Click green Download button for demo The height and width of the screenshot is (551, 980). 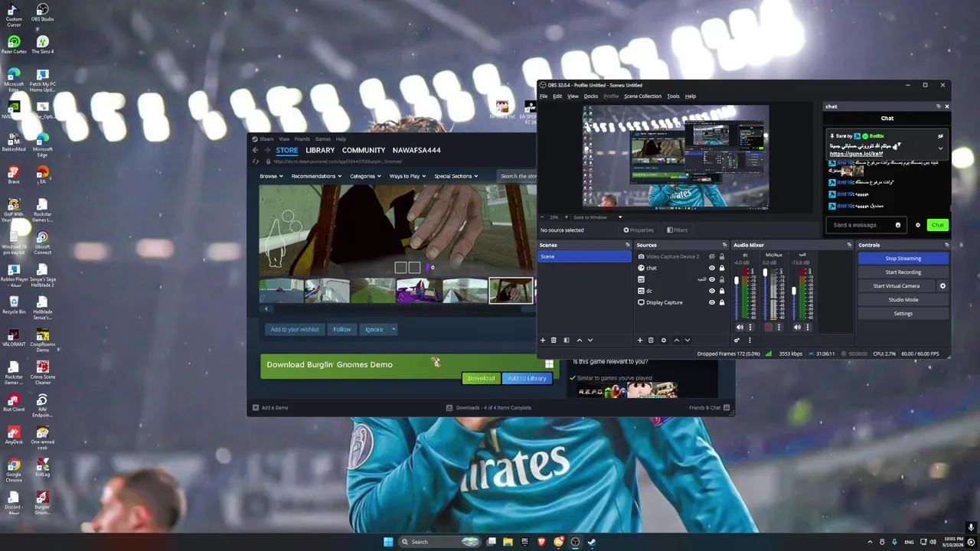tap(482, 378)
